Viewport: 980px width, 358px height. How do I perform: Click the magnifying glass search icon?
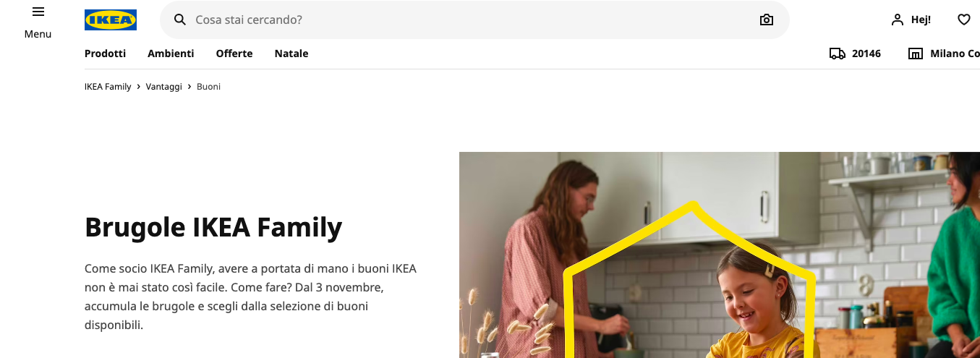tap(180, 20)
